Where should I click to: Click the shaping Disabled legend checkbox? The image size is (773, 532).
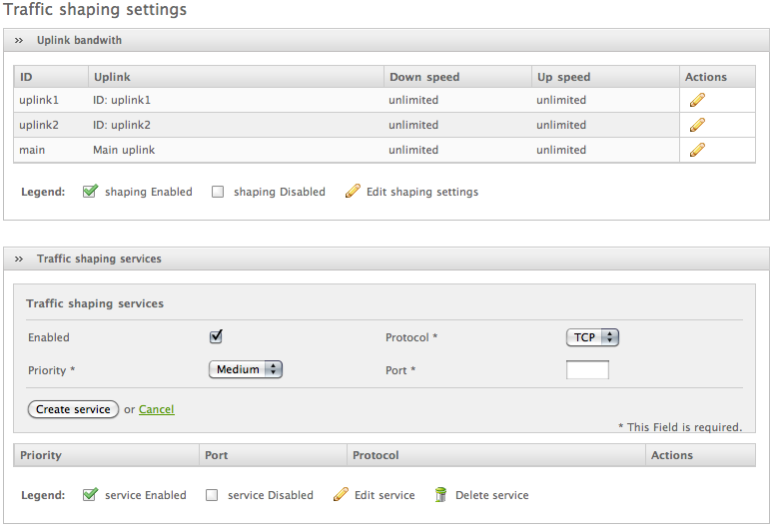[218, 193]
